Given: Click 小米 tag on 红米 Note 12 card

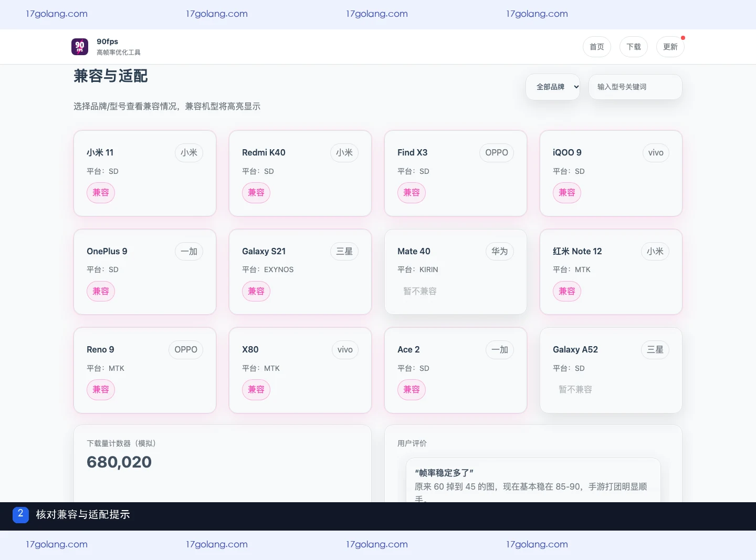Looking at the screenshot, I should (x=655, y=251).
